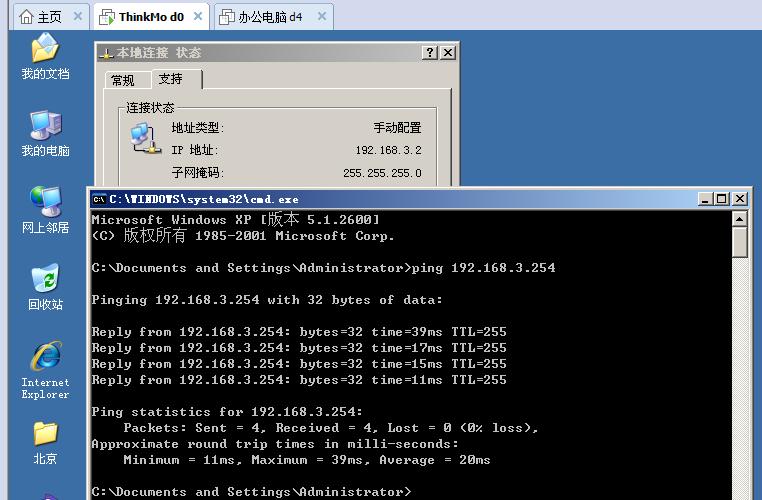762x500 pixels.
Task: Click the Ping statistics for 192.168.3.254 line
Action: pos(227,412)
